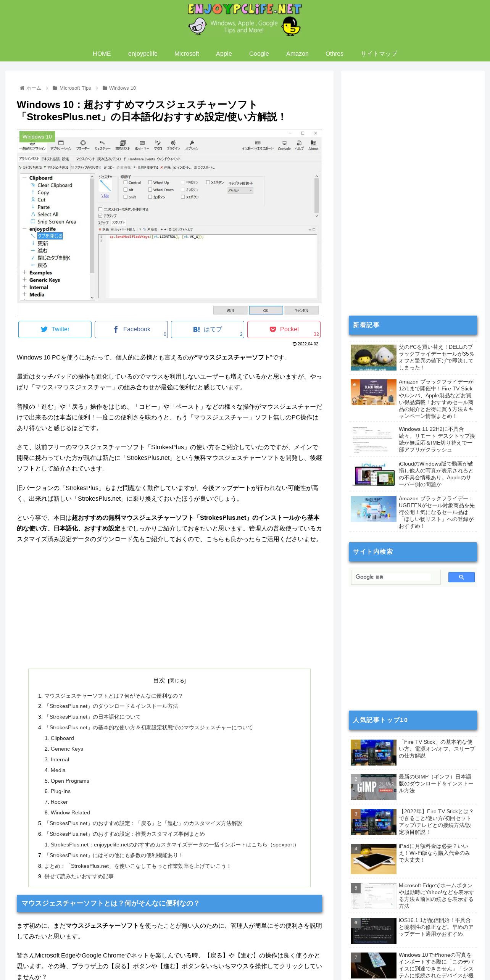Viewport: 490px width, 980px height.
Task: Share the article with the Twitter button
Action: click(55, 329)
